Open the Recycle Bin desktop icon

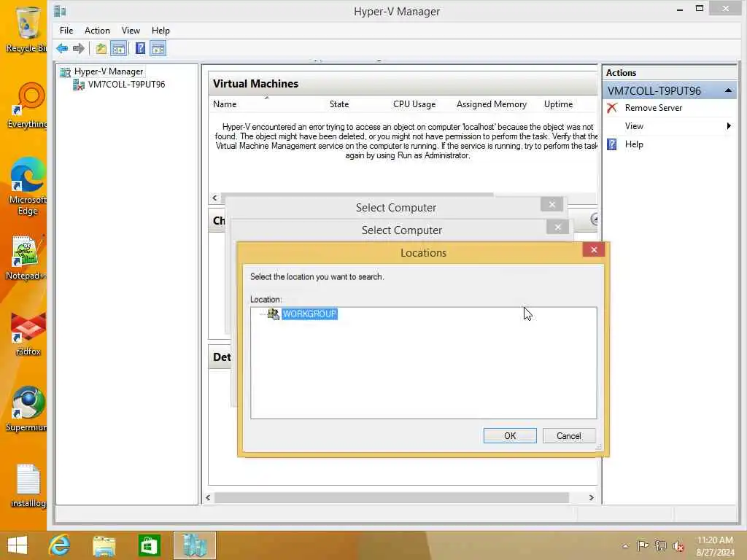26,29
